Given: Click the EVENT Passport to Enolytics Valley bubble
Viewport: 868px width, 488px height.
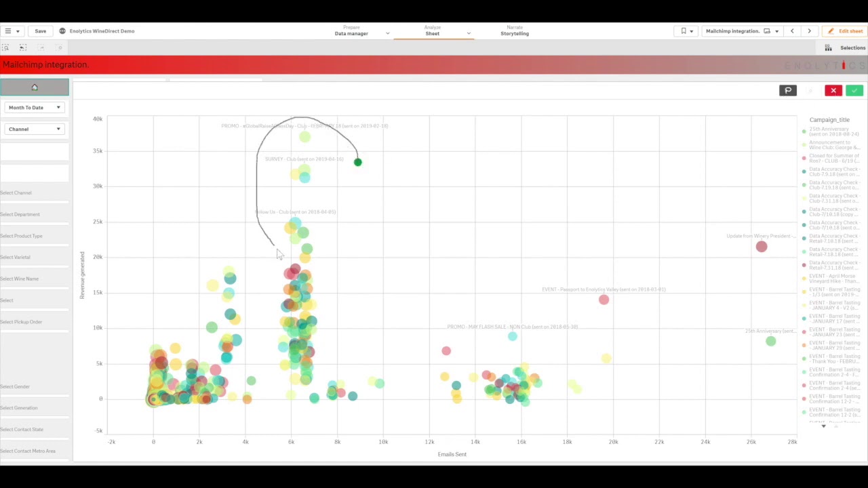Looking at the screenshot, I should (604, 300).
